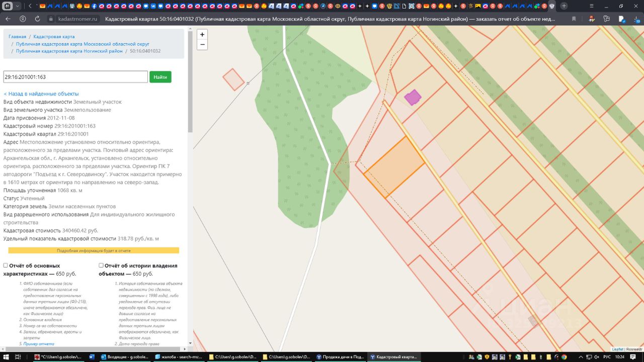Viewport: 644px width, 362px height.
Task: Select the purple highlighted polygon on map
Action: coord(413,98)
